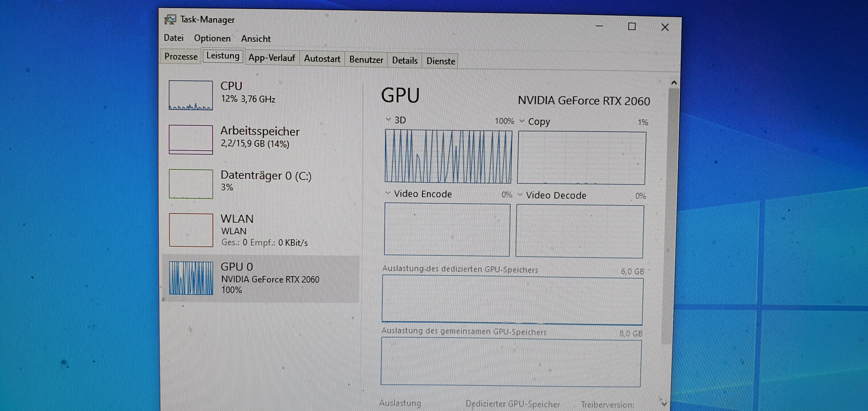Open the 3D engine dropdown chevron

(388, 120)
